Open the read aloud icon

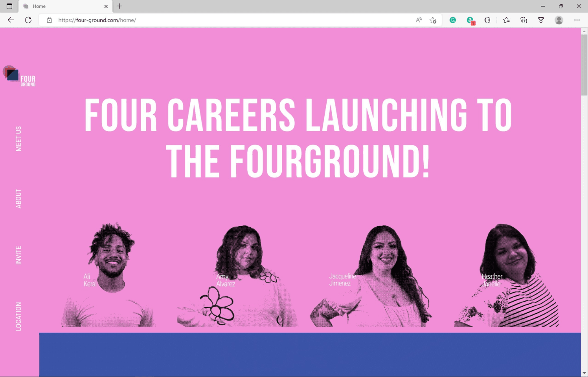pyautogui.click(x=419, y=20)
